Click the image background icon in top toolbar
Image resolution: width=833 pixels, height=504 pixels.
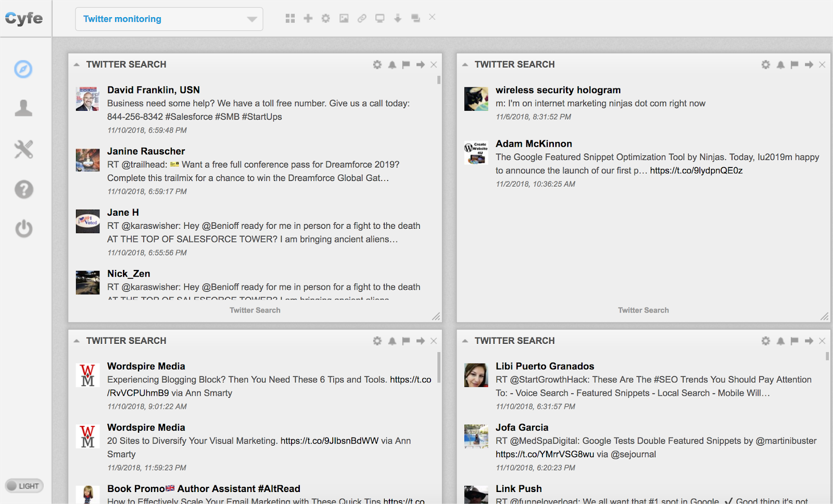344,18
